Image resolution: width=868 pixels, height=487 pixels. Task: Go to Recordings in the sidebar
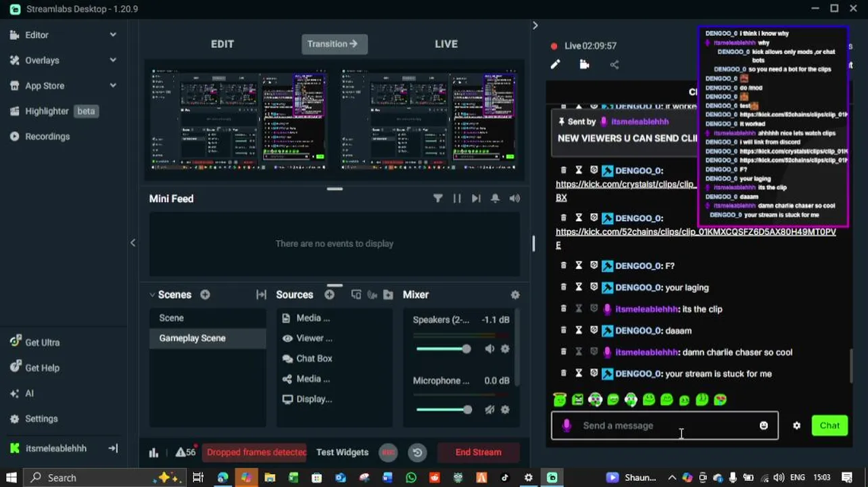click(x=47, y=137)
